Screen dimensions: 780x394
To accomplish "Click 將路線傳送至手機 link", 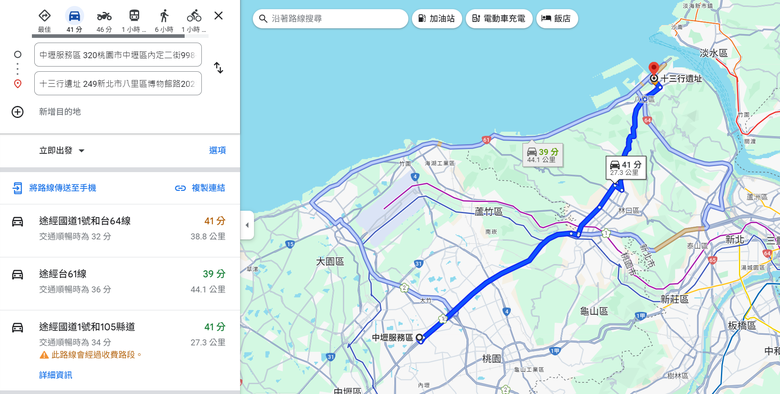I will pyautogui.click(x=62, y=188).
